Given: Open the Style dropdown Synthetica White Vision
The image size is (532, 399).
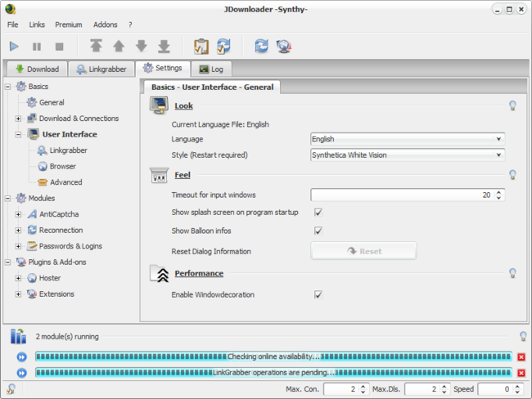Looking at the screenshot, I should click(x=408, y=155).
